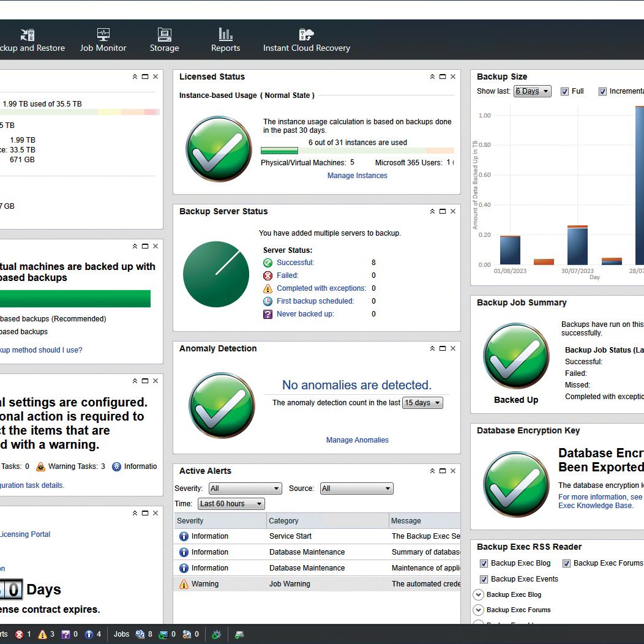644x644 pixels.
Task: Expand the Backup Exec Forums feed
Action: (x=478, y=610)
